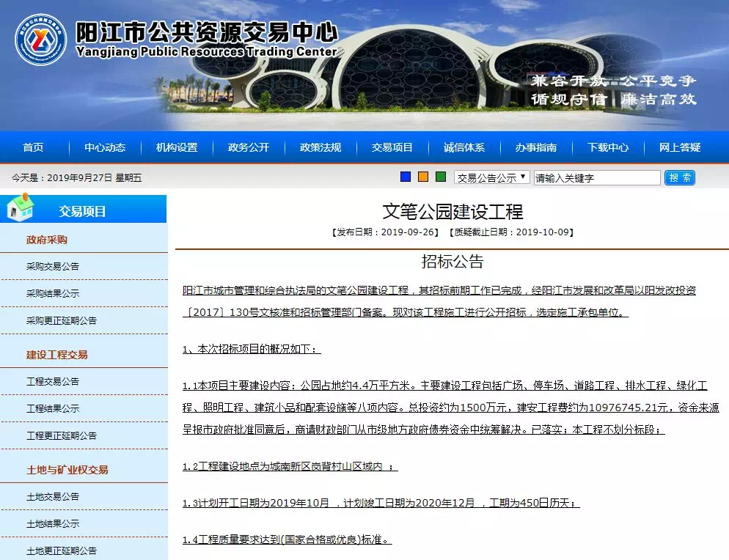
Task: Click the Yangjiang trading center logo emblem
Action: pos(41,40)
